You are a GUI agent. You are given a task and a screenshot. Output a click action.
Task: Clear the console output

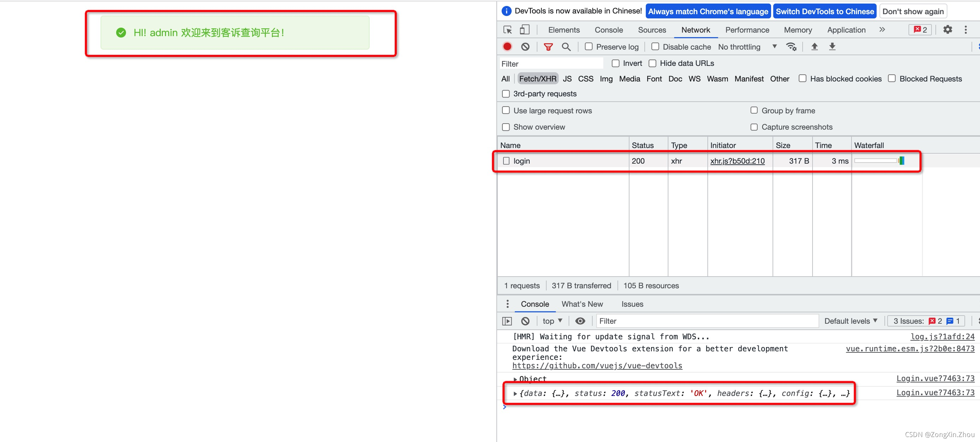(525, 321)
